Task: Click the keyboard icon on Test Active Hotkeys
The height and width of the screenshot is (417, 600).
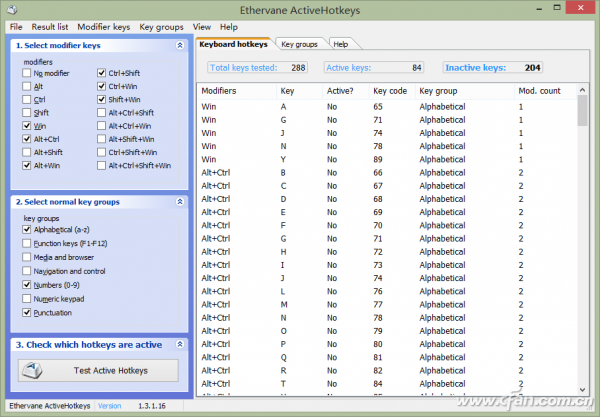Action: coord(33,371)
